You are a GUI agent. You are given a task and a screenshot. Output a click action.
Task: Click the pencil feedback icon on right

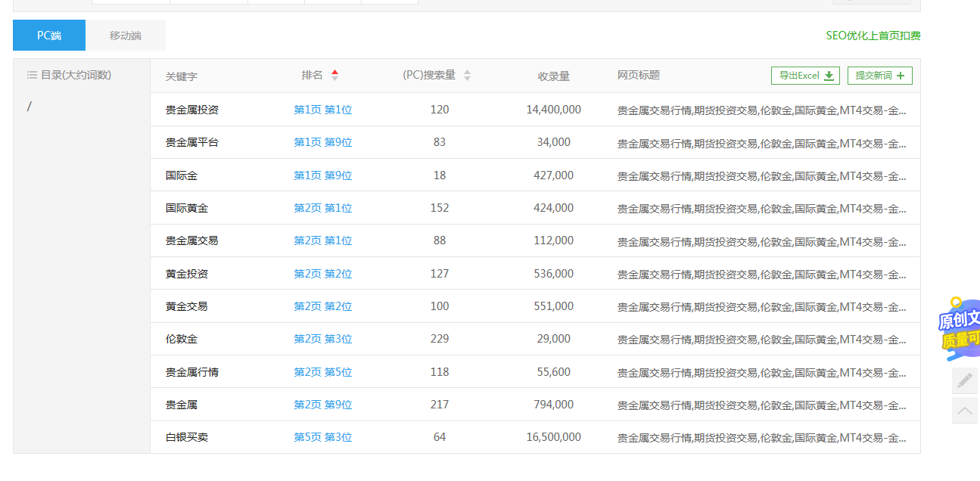click(964, 380)
